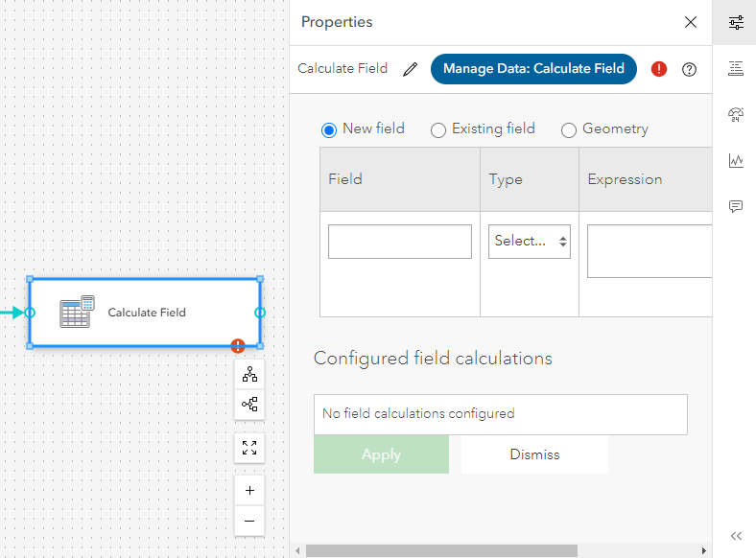Select the Geometry radio button

point(569,130)
